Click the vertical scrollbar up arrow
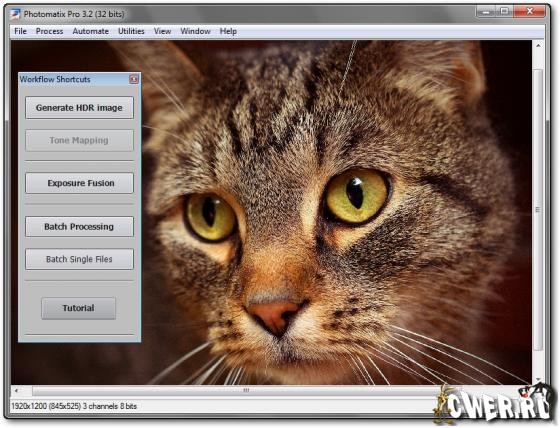560x428 pixels. click(538, 46)
